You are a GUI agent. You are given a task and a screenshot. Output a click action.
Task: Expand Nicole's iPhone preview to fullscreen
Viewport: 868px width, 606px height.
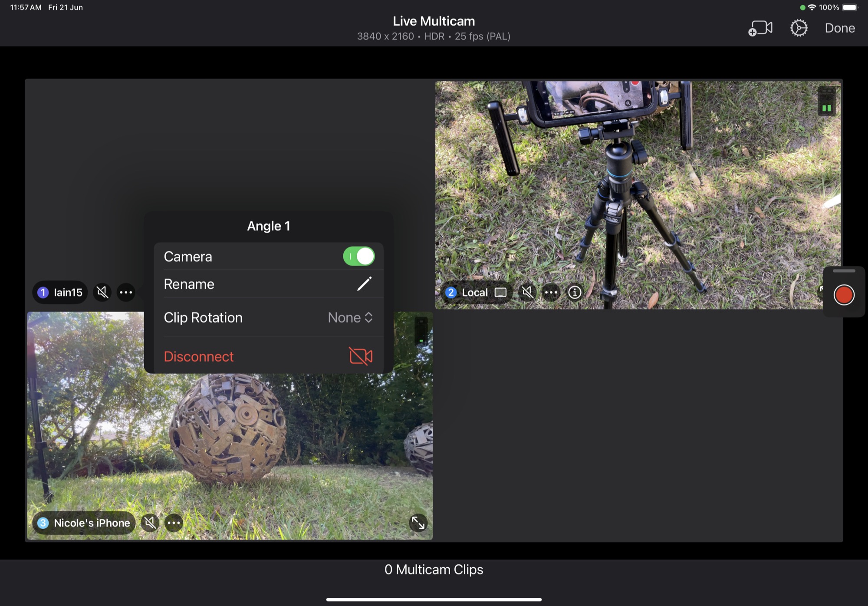point(418,523)
